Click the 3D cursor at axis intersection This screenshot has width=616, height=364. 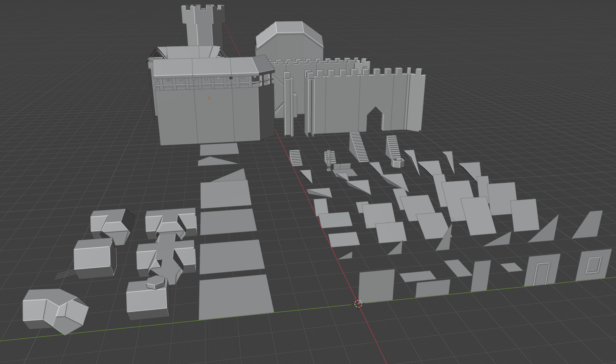pos(358,304)
